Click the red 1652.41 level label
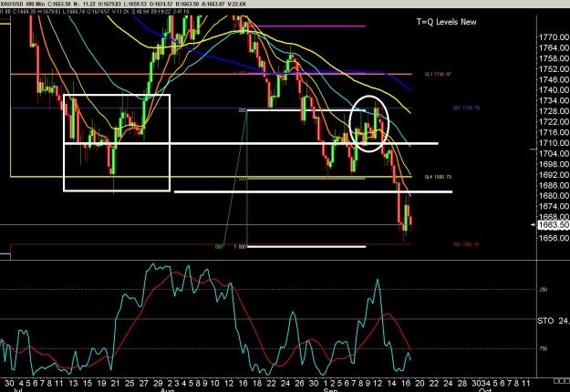The image size is (570, 392). pos(466,244)
